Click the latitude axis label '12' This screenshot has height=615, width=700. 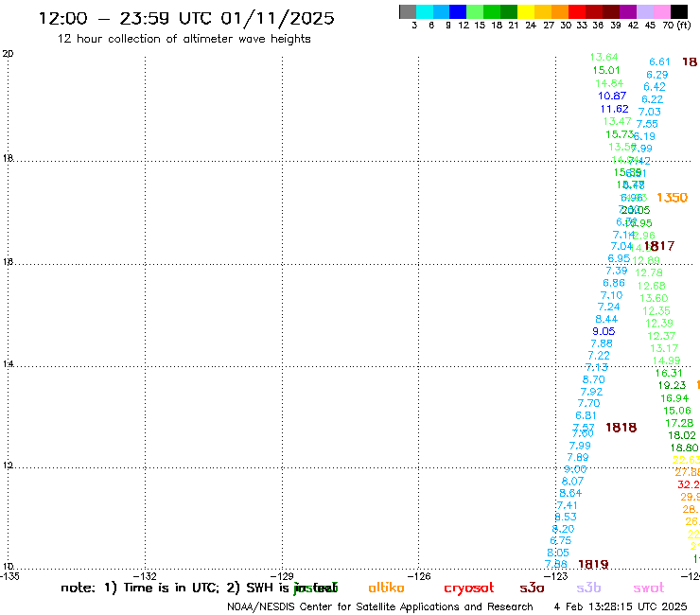coord(8,466)
